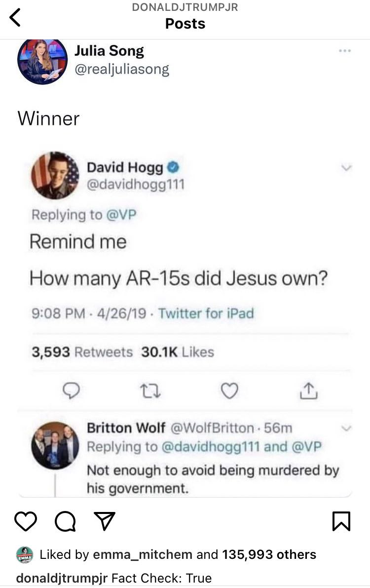This screenshot has width=370, height=588.
Task: Save the post with the bookmark icon
Action: (341, 521)
